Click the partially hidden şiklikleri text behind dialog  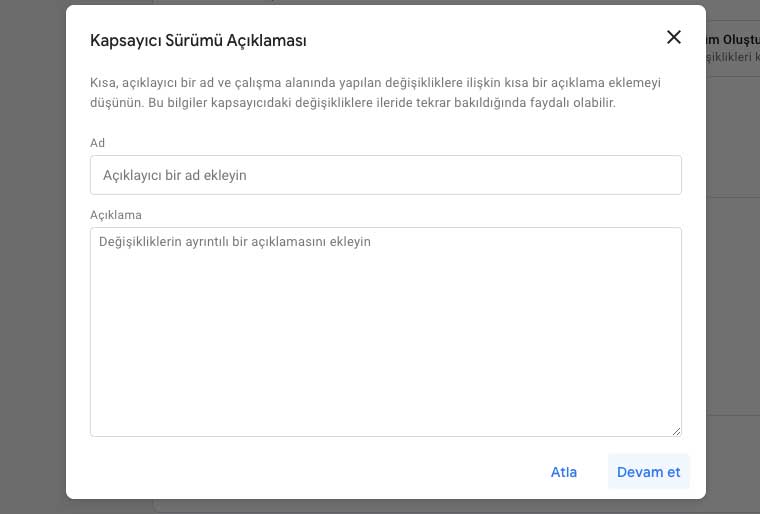pos(733,57)
